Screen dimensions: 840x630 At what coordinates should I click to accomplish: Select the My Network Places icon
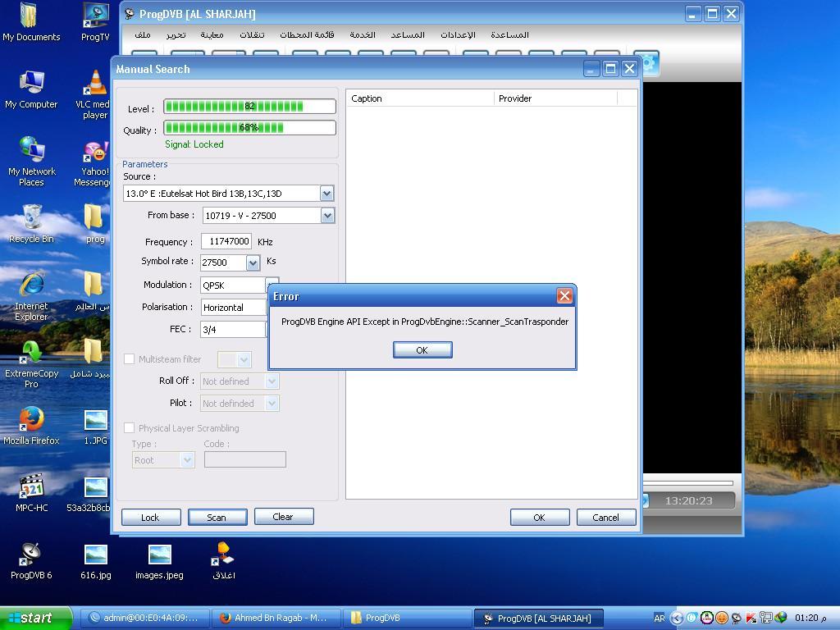(x=32, y=162)
